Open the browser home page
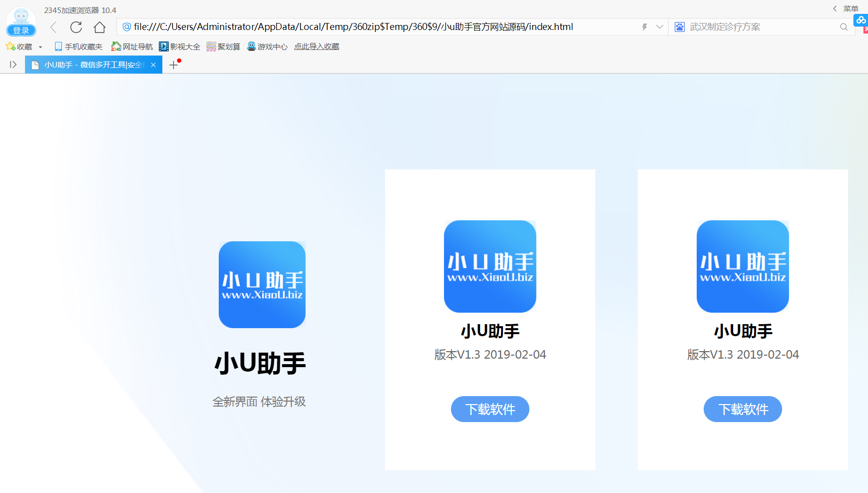868x493 pixels. [99, 27]
